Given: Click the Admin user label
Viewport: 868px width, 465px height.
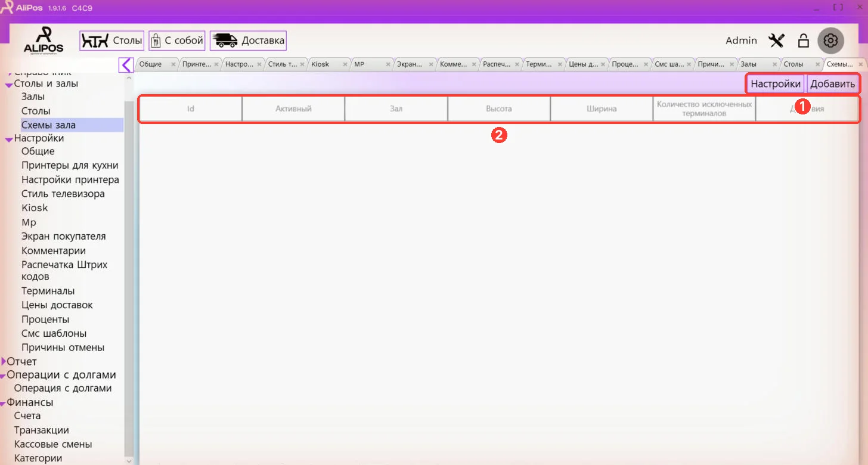Looking at the screenshot, I should (x=741, y=41).
